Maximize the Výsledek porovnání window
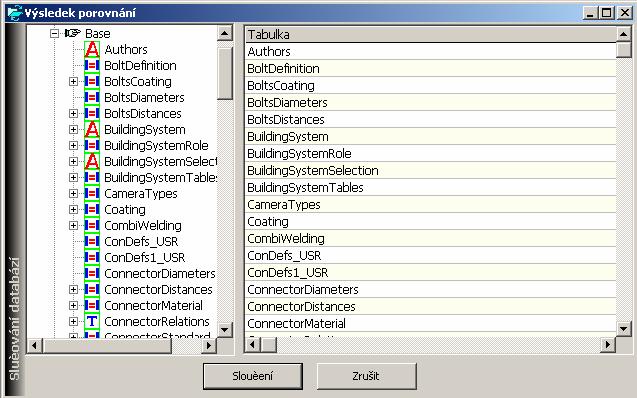 [607, 13]
